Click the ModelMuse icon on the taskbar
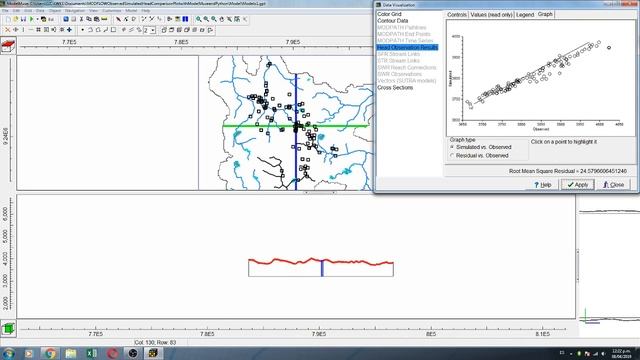The height and width of the screenshot is (360, 640). click(153, 353)
